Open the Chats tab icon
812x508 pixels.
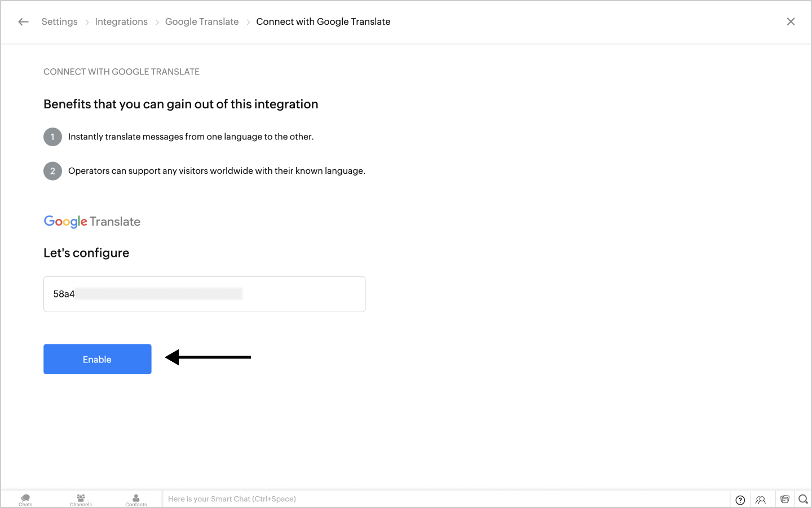tap(25, 500)
